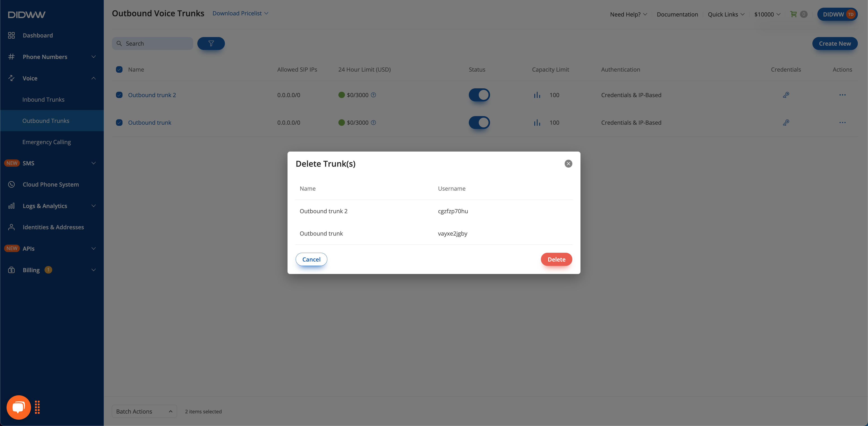Click the DIDWW account button

(837, 14)
